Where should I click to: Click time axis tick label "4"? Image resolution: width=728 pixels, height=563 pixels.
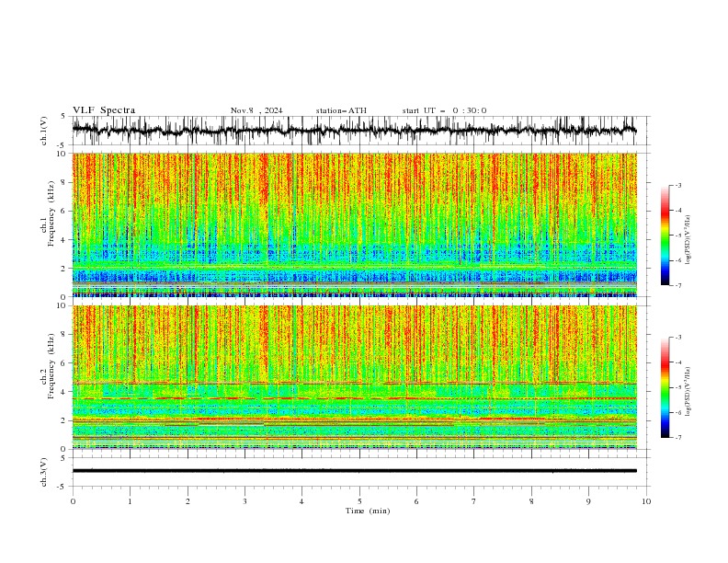point(301,501)
